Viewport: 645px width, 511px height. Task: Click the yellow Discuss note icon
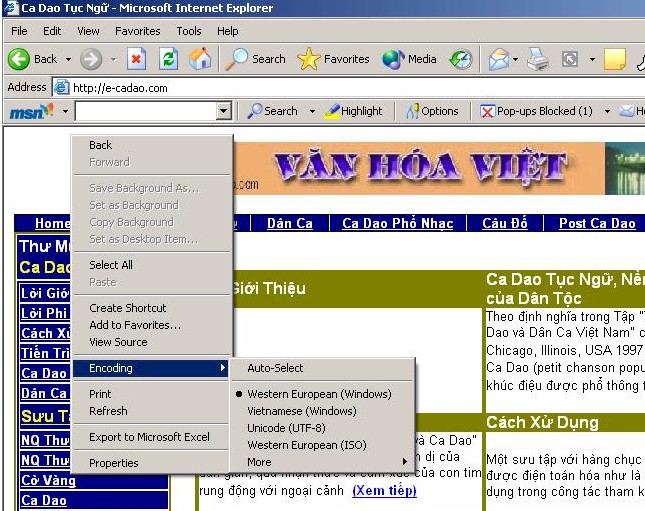[615, 59]
